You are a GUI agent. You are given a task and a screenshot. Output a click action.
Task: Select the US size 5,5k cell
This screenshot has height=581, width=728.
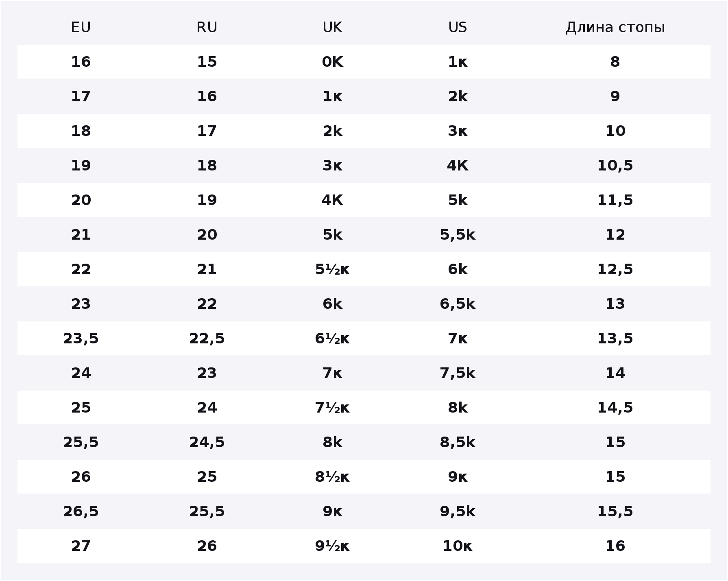point(458,235)
